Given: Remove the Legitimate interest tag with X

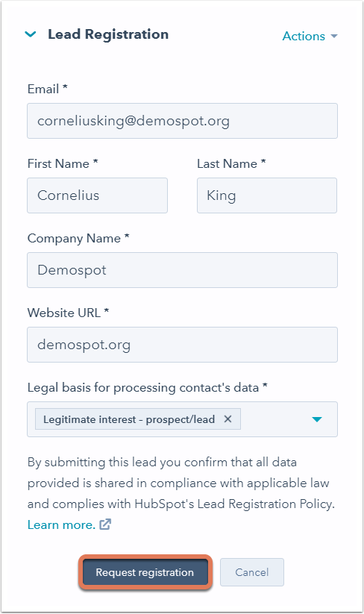Looking at the screenshot, I should click(x=228, y=419).
